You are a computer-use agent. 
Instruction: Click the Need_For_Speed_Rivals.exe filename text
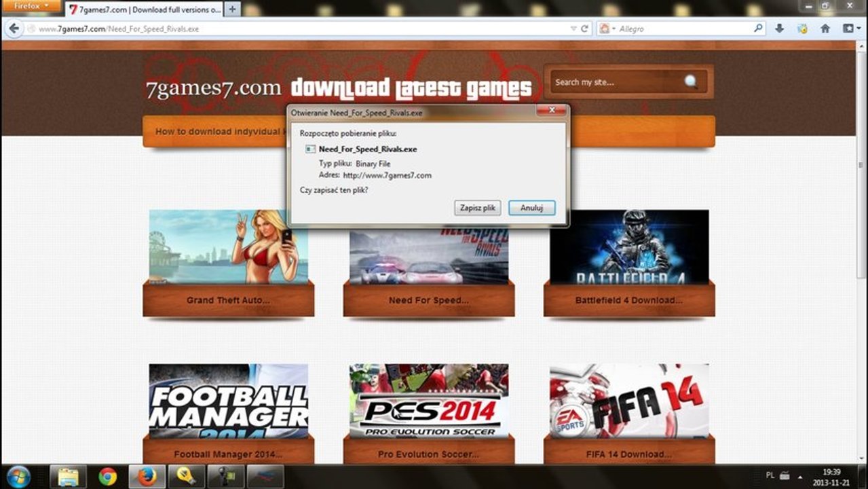(368, 149)
